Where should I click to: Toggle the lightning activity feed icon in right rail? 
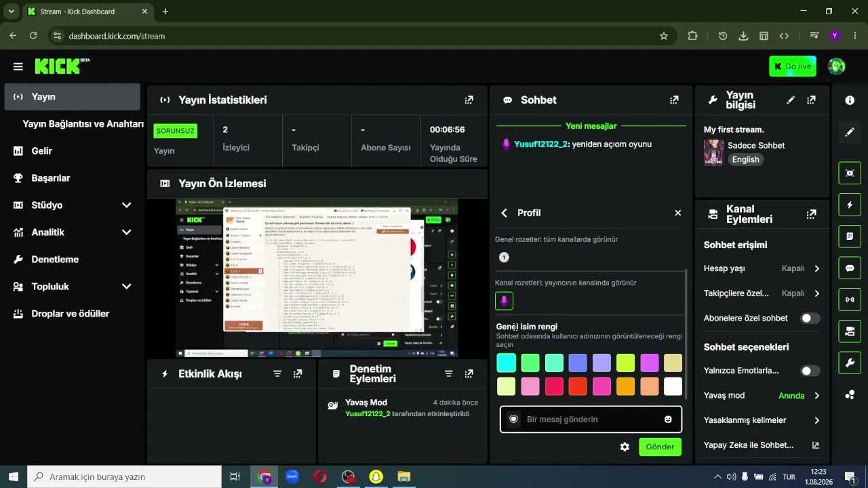click(850, 205)
